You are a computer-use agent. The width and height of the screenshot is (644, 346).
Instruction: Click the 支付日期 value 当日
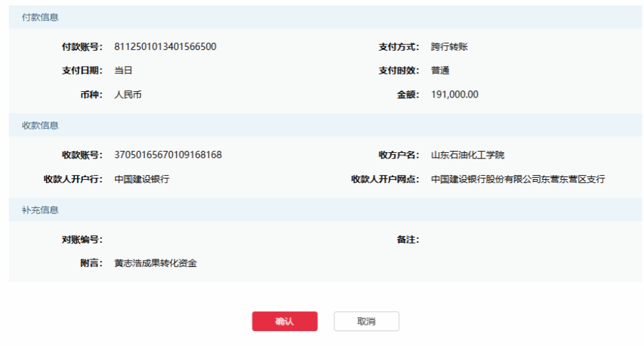click(123, 71)
